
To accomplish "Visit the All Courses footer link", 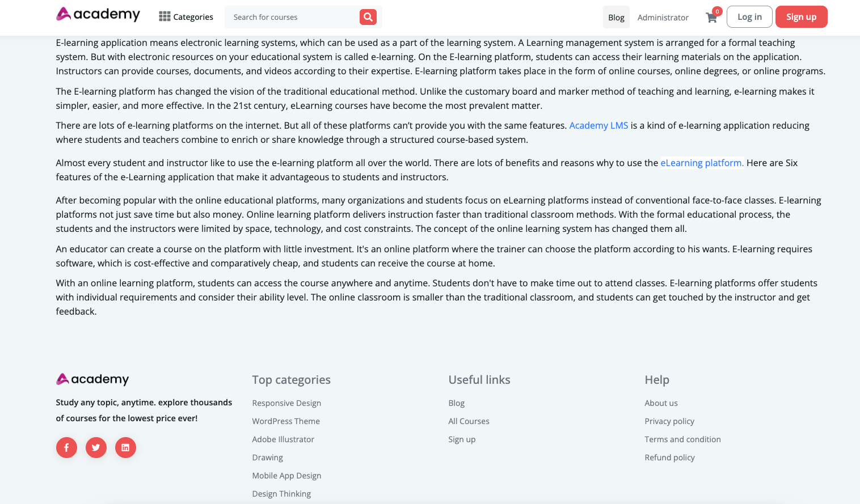I will click(x=469, y=421).
